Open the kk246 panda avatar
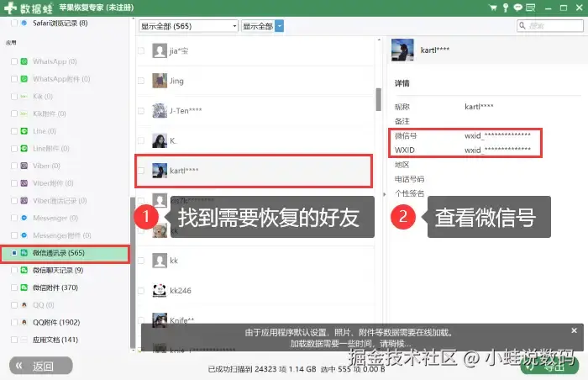The image size is (588, 380). coord(160,290)
